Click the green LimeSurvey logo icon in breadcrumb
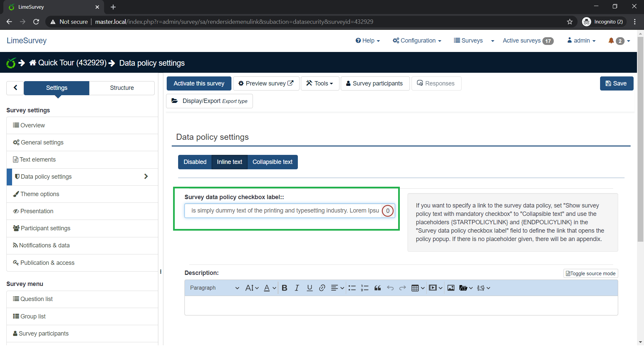Screen dimensions: 644x355 (x=11, y=63)
